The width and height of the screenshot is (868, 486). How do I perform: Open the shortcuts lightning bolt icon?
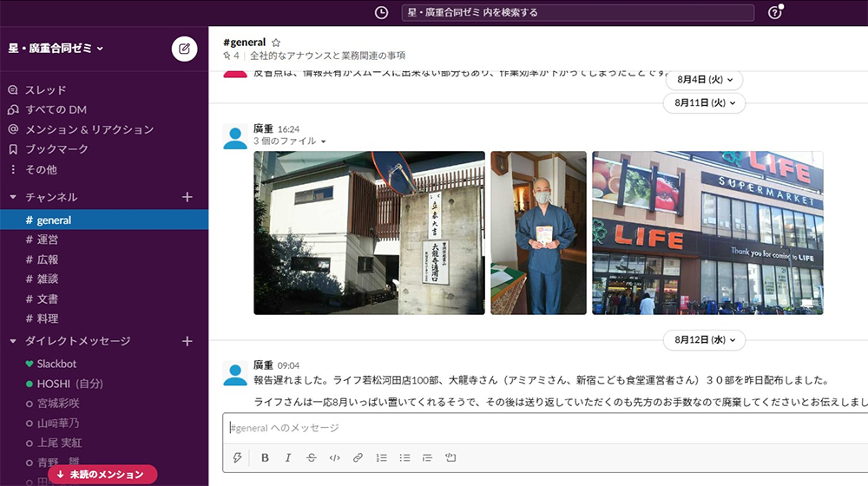coord(237,457)
